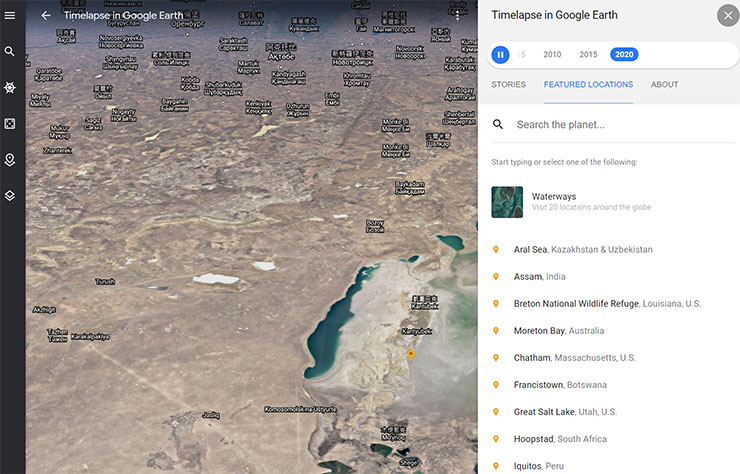Choose Iquitos, Peru

tap(538, 466)
